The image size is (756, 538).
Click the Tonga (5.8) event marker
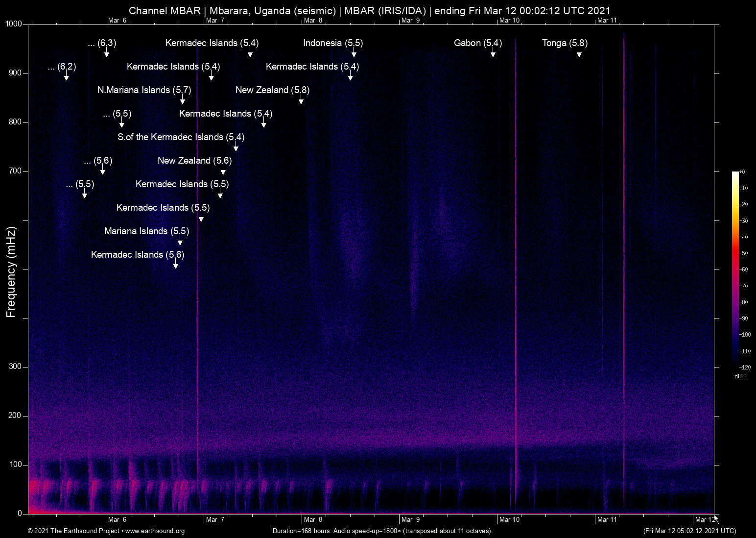coord(564,43)
